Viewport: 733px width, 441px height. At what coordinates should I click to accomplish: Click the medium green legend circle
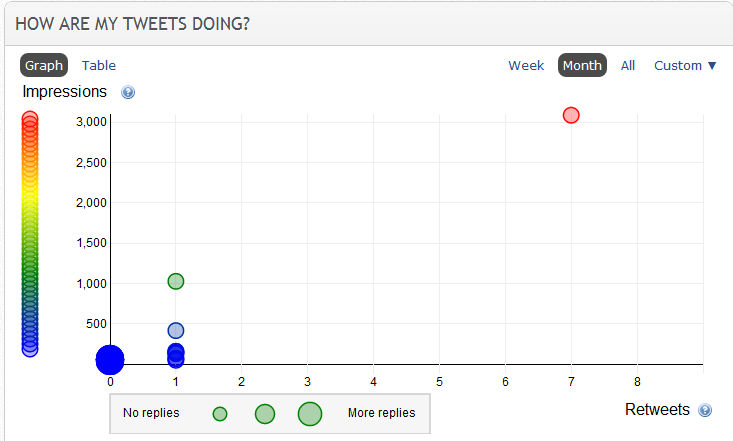[x=265, y=413]
